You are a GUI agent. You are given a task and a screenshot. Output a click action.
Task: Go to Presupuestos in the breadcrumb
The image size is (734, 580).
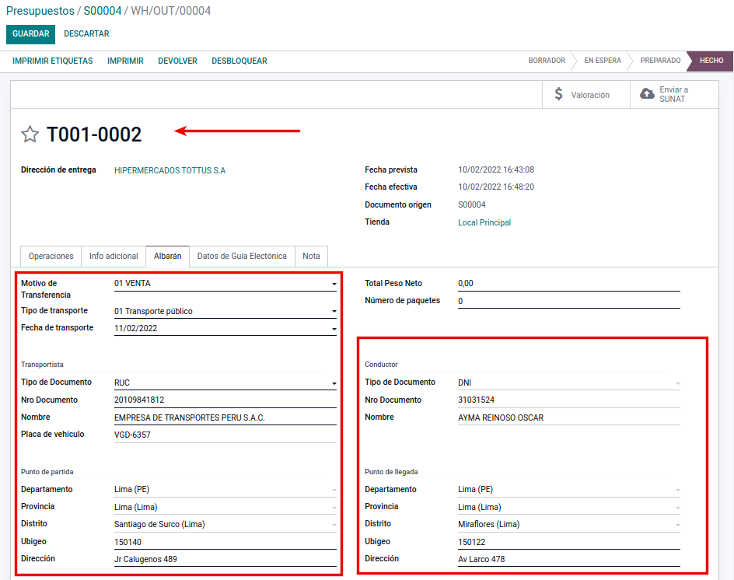(40, 11)
